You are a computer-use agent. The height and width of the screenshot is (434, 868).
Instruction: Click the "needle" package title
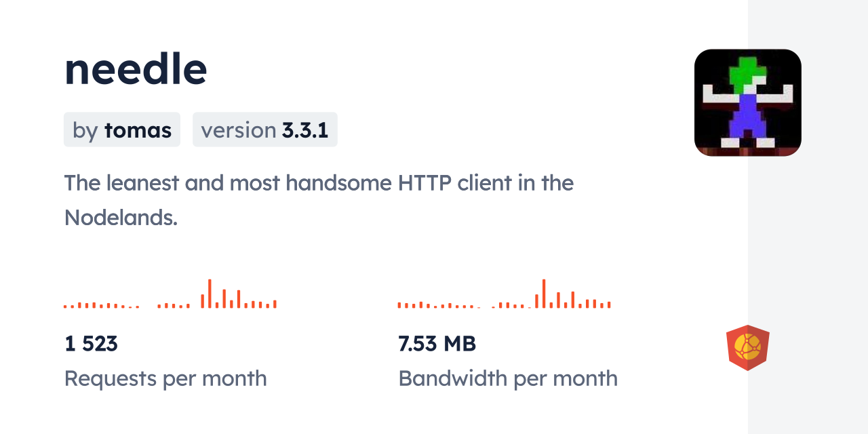coord(136,69)
